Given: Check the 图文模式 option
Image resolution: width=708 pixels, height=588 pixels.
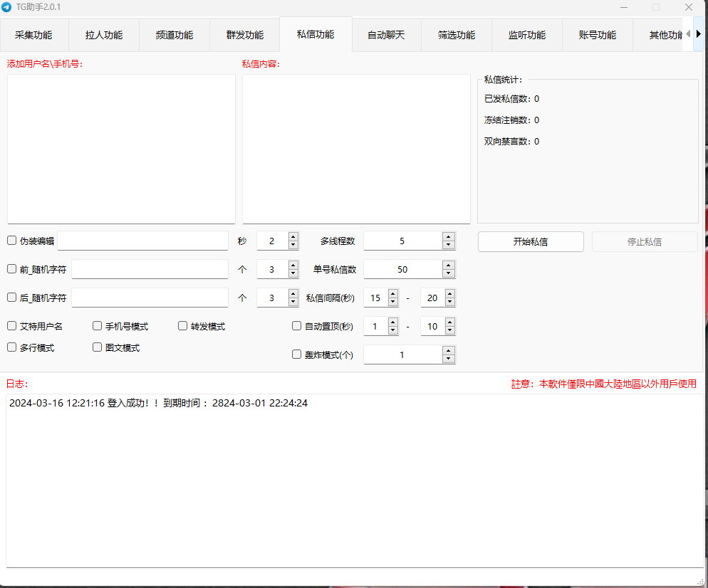Looking at the screenshot, I should (98, 347).
